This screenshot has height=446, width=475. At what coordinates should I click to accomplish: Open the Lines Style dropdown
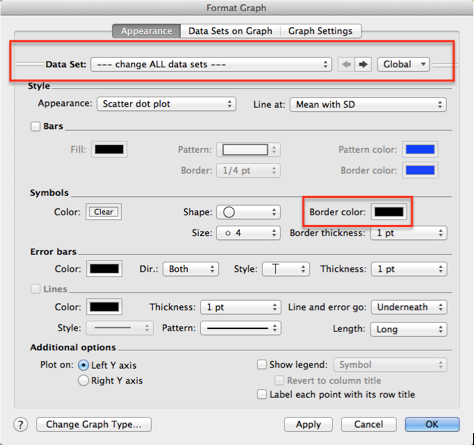pos(120,328)
